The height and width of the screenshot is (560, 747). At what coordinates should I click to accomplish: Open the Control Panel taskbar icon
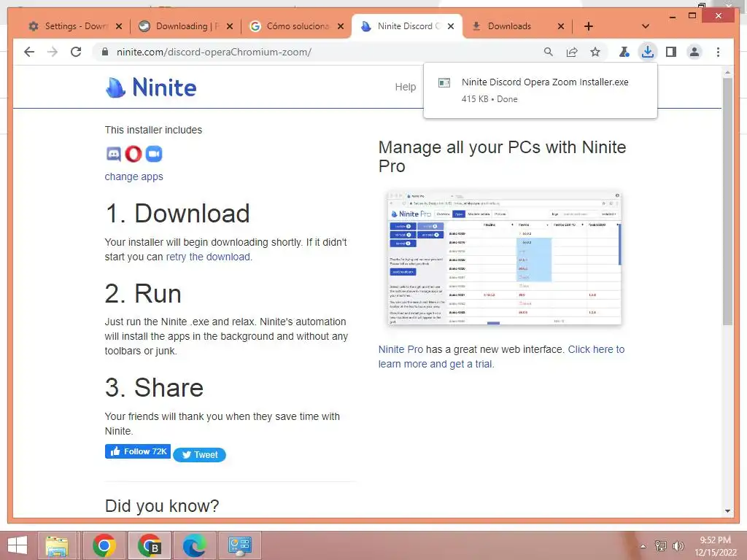(239, 545)
